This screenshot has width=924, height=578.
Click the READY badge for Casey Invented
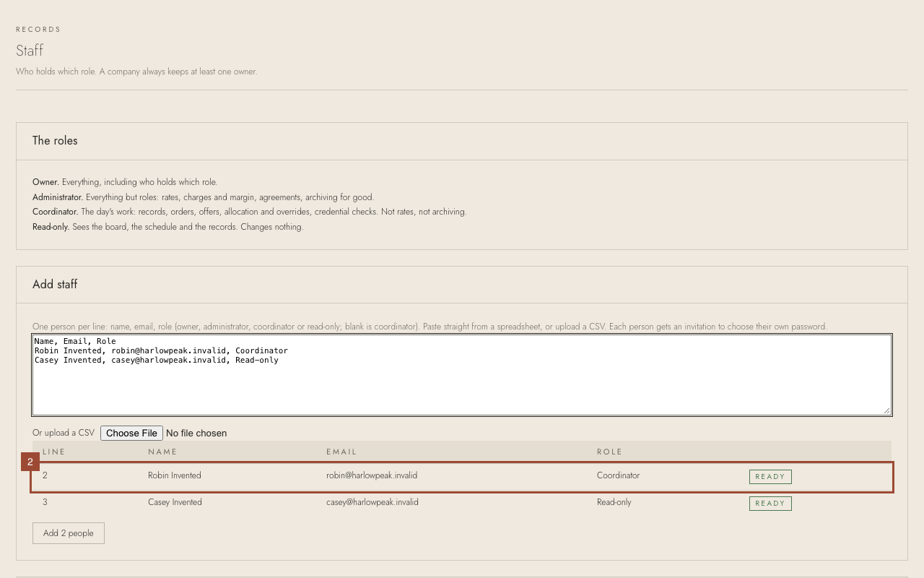[x=770, y=504]
